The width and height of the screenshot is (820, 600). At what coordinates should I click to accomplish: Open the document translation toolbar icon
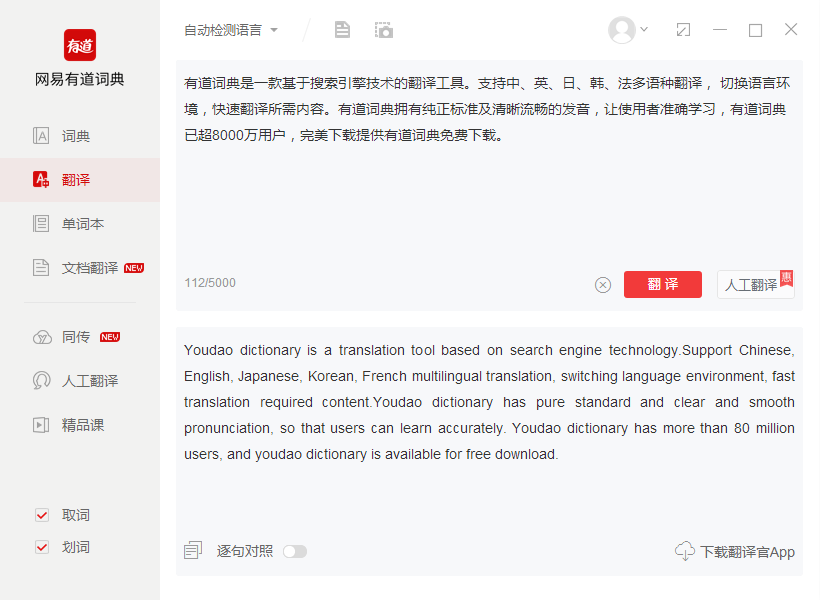click(342, 30)
